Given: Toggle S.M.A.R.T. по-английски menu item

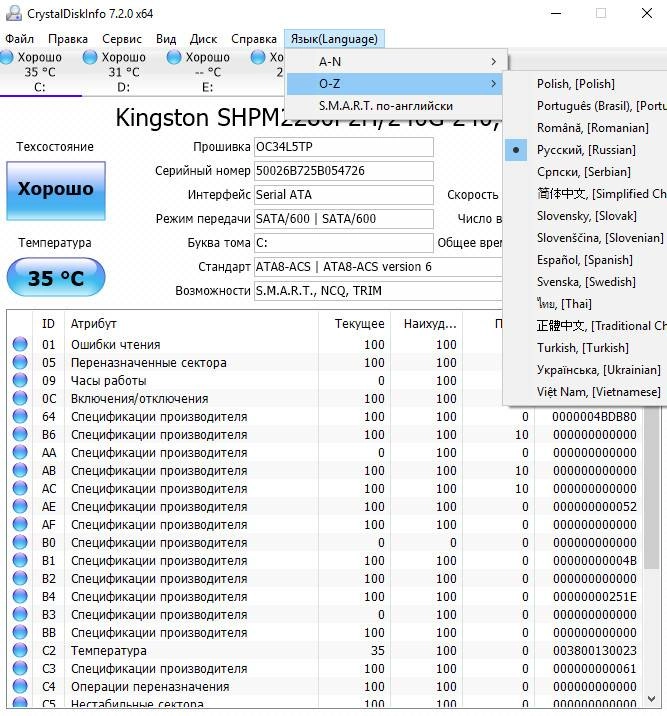Looking at the screenshot, I should (x=394, y=106).
